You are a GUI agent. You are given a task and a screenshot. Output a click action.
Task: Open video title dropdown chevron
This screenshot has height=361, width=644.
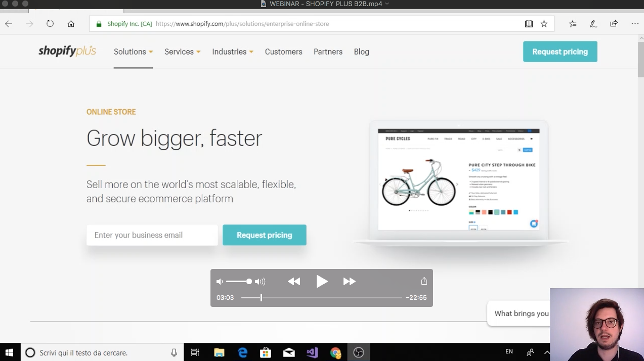click(x=388, y=4)
